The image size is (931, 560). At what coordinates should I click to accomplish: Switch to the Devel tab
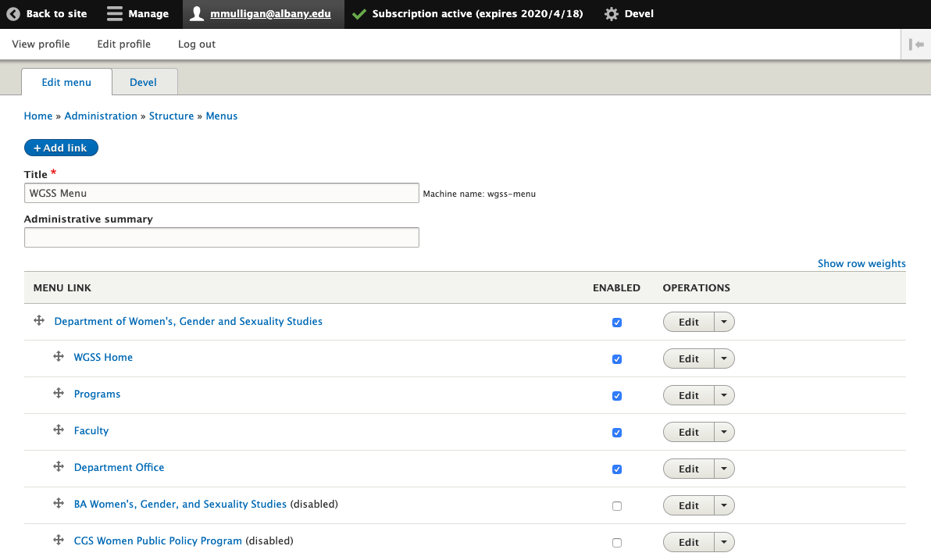(143, 82)
